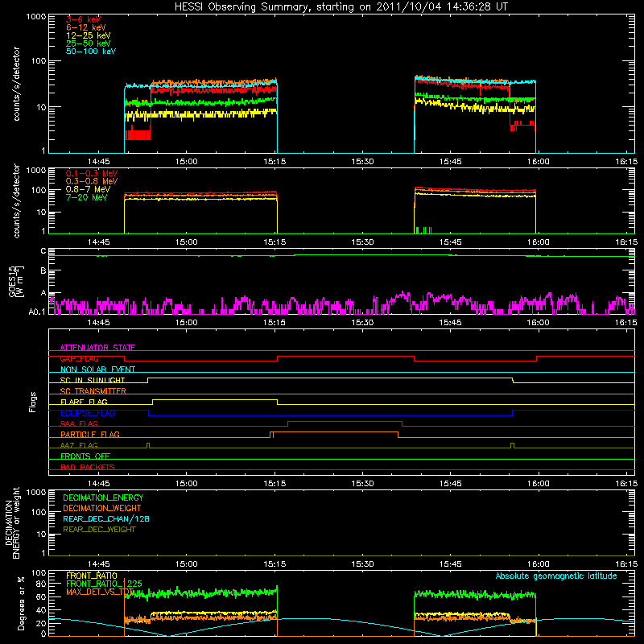
Task: Click the A0.1 level label on GOES plot
Action: point(37,312)
